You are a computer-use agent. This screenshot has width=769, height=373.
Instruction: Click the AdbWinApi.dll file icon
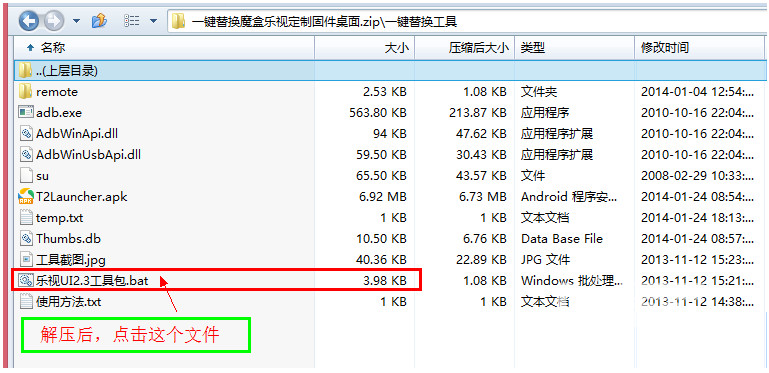(26, 133)
